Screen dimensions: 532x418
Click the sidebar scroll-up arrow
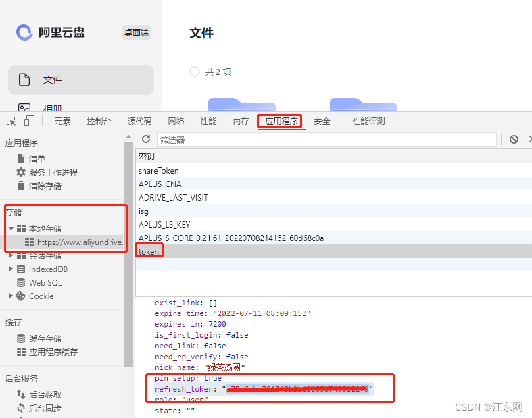[x=128, y=136]
